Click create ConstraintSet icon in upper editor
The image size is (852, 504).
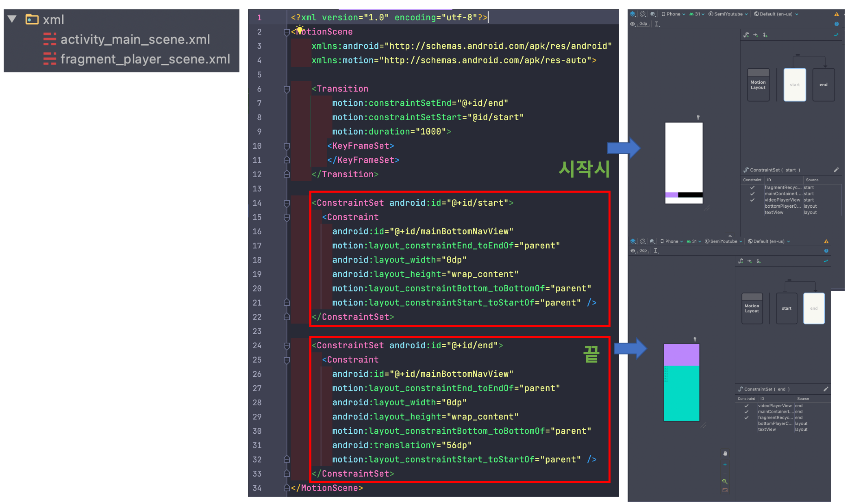coord(746,35)
